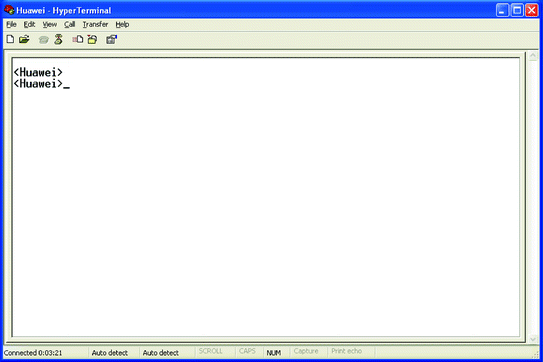Maximize the HyperTerminal window
The height and width of the screenshot is (362, 543).
517,10
